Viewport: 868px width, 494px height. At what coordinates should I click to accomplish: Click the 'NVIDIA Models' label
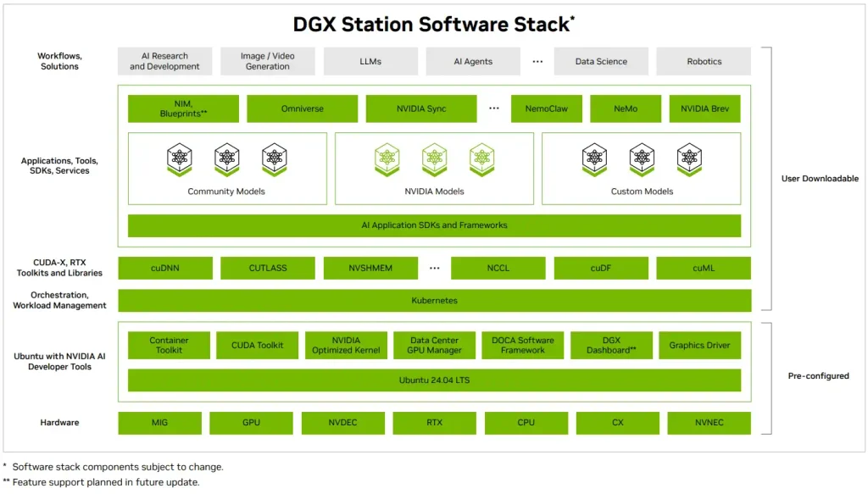click(x=435, y=191)
